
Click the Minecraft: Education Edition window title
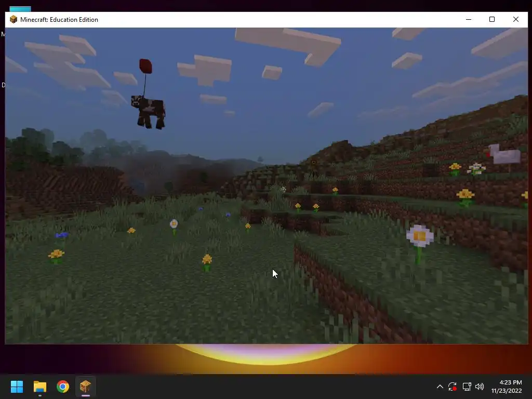pyautogui.click(x=59, y=20)
